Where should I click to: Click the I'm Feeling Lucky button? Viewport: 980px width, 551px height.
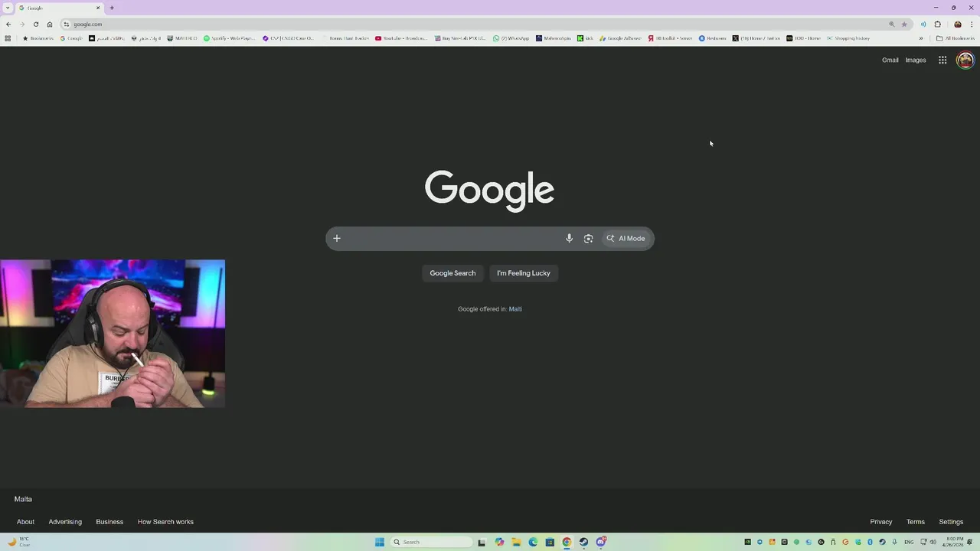(524, 273)
